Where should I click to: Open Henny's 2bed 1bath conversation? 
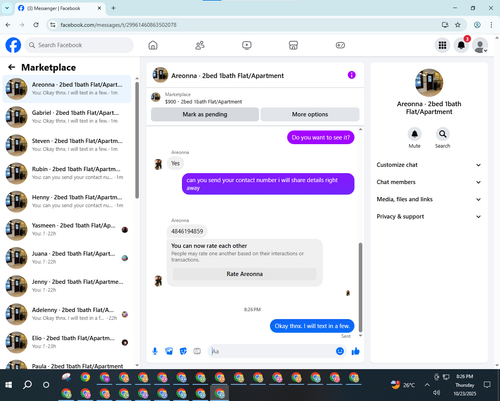pos(67,201)
